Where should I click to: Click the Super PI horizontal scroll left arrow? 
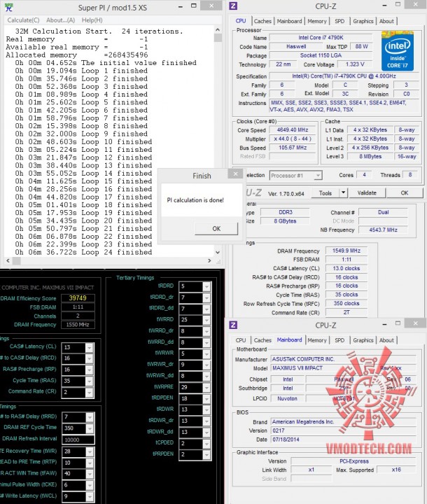(8, 260)
